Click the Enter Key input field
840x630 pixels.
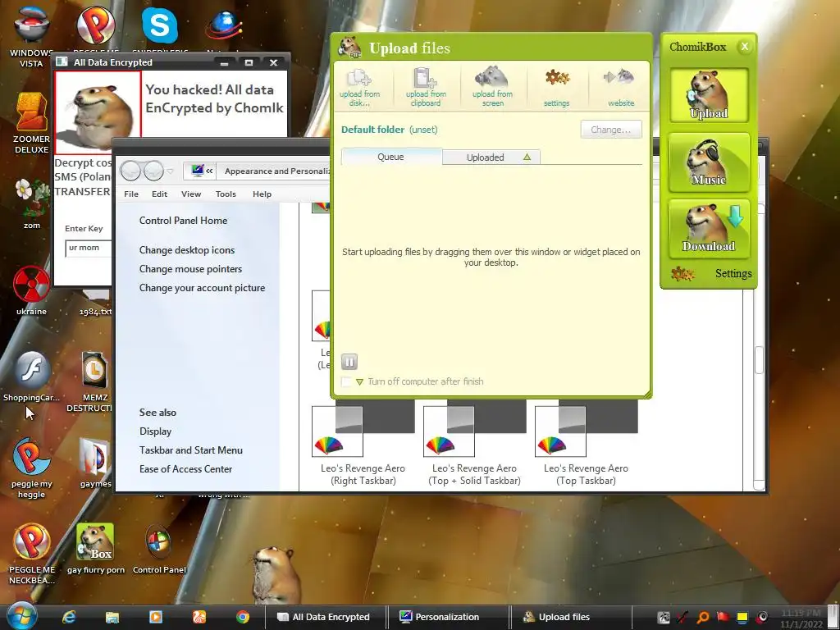[89, 248]
